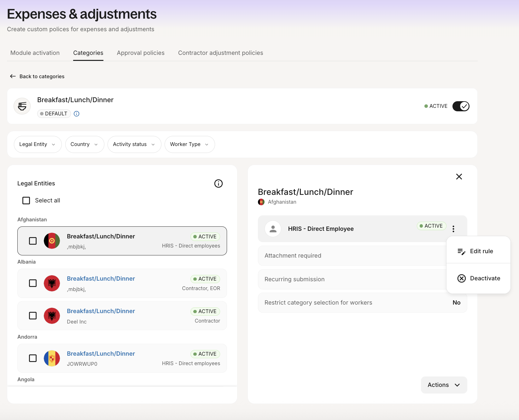Open the Legal Entities info icon
Screen dimensions: 519x420
pyautogui.click(x=219, y=184)
